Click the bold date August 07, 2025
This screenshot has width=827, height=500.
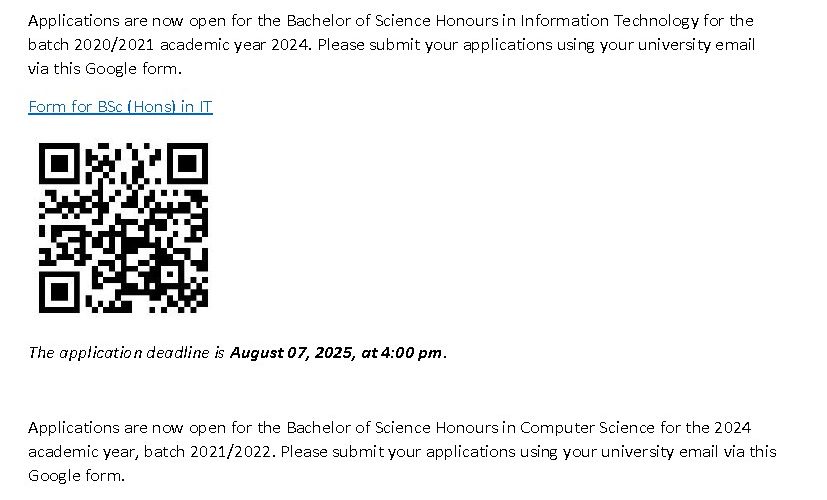[x=292, y=352]
